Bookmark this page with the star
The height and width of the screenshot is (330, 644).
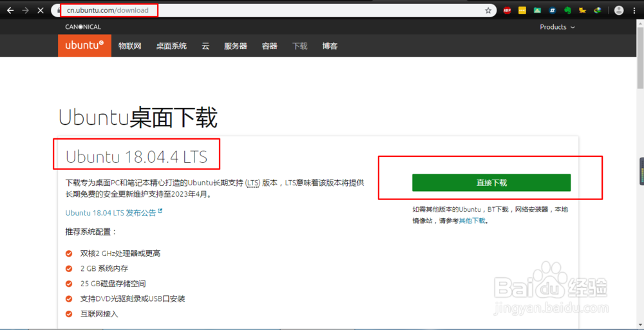pyautogui.click(x=488, y=11)
